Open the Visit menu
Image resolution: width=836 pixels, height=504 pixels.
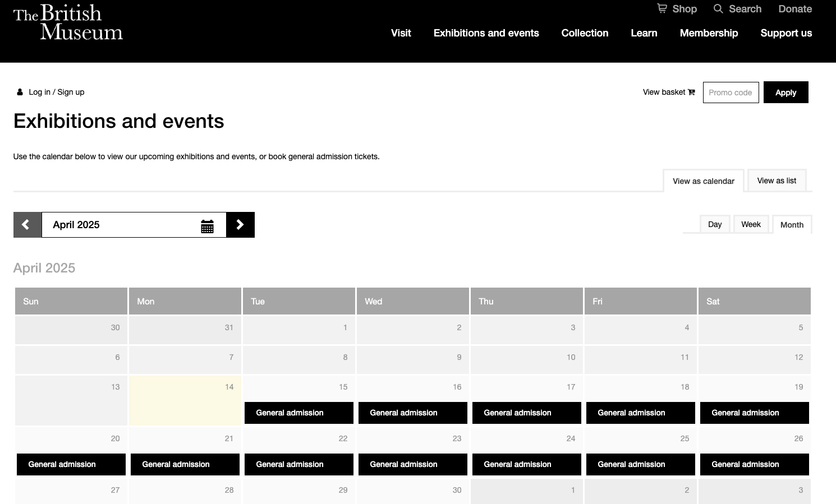point(401,33)
